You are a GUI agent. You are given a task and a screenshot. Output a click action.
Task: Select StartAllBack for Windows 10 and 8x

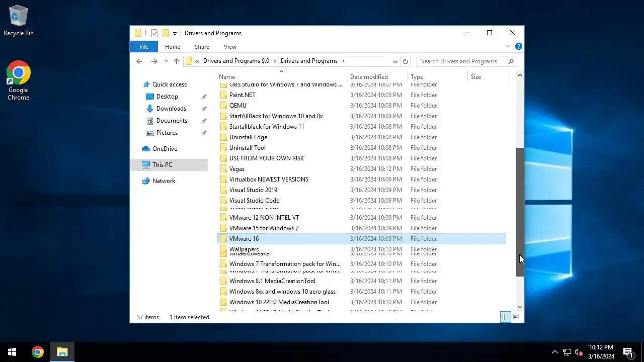coord(361,116)
